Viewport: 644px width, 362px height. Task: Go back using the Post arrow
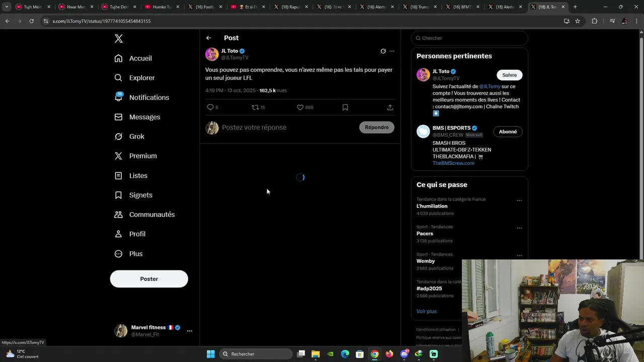(208, 38)
